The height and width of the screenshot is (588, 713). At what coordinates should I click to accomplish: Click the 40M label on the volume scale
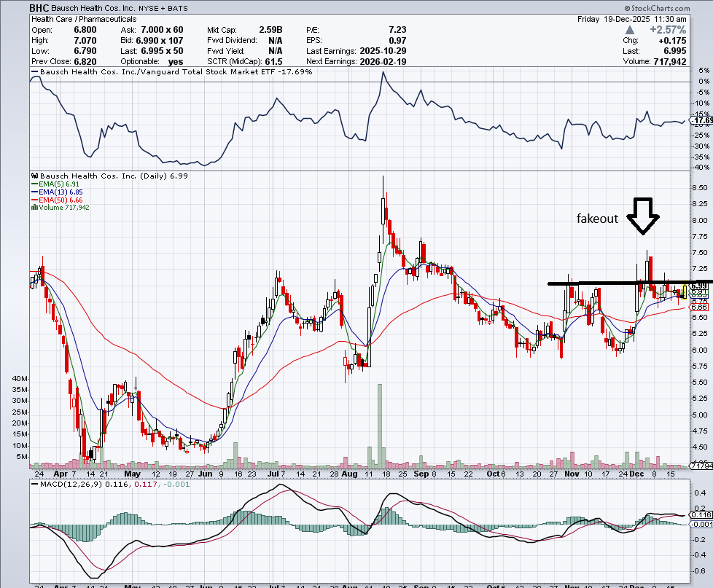pos(20,378)
